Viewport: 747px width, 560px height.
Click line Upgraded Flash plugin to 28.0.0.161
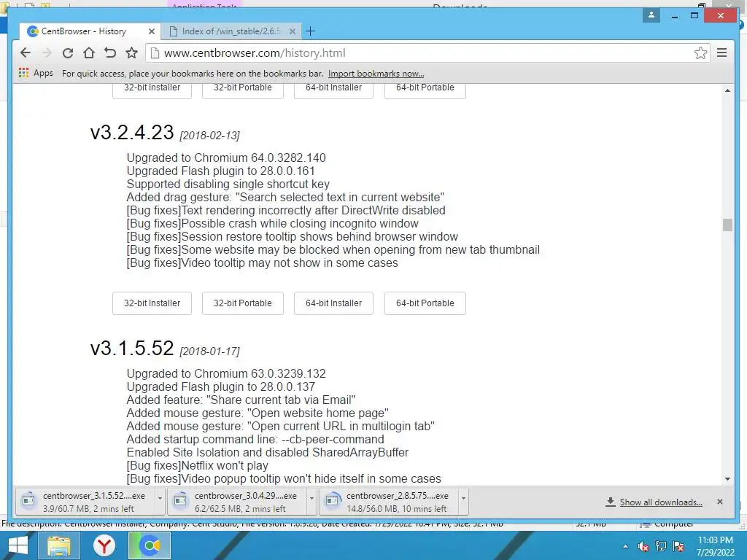pos(220,171)
